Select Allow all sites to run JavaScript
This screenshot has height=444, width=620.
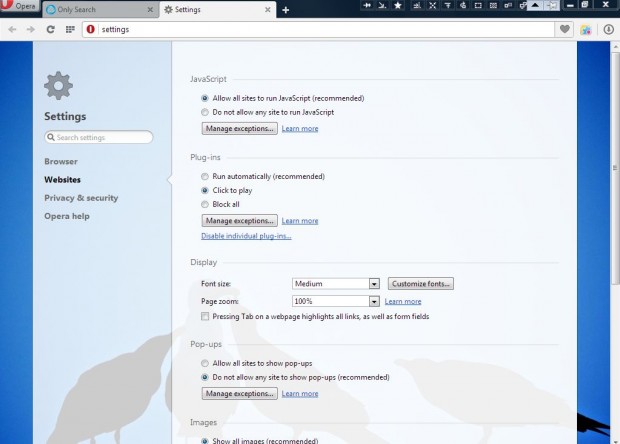point(204,98)
